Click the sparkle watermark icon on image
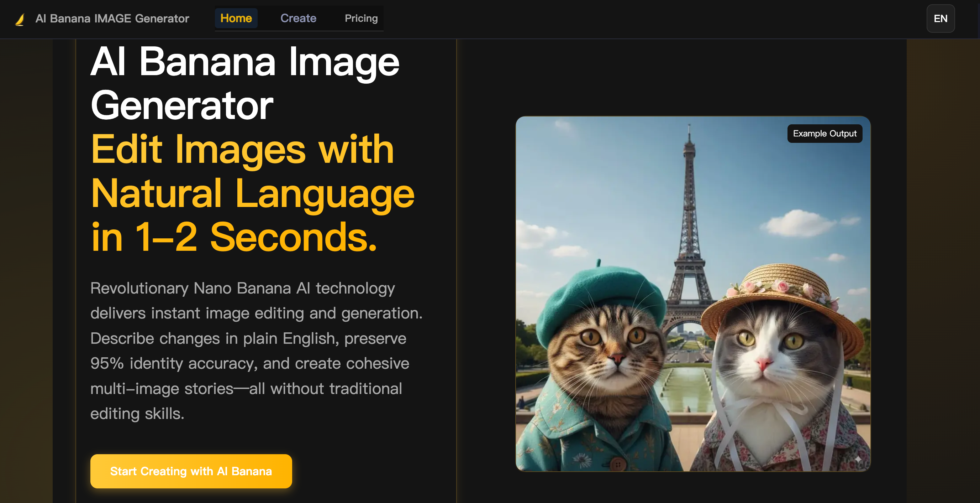This screenshot has width=980, height=503. tap(858, 459)
